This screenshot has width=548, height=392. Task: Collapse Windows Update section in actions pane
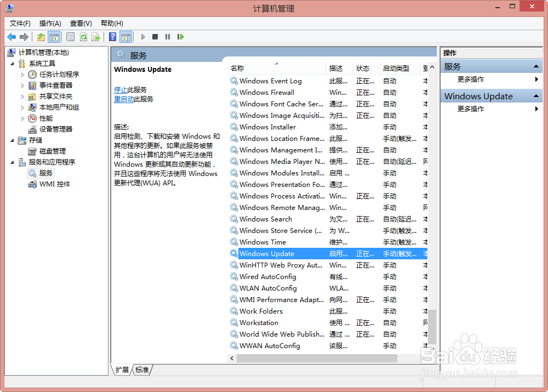coord(536,96)
